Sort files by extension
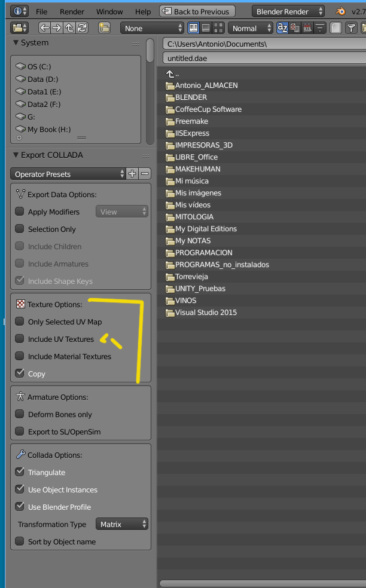Viewport: 366px width, 588px height. pos(295,27)
